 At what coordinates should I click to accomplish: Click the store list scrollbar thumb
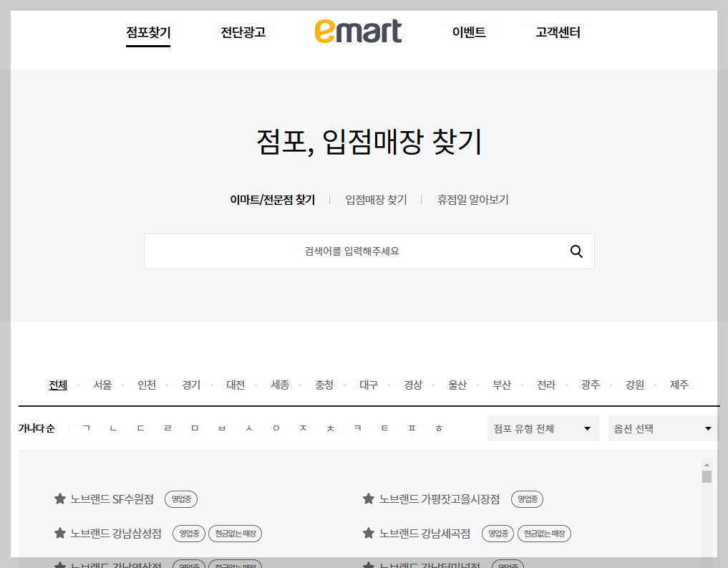(707, 477)
